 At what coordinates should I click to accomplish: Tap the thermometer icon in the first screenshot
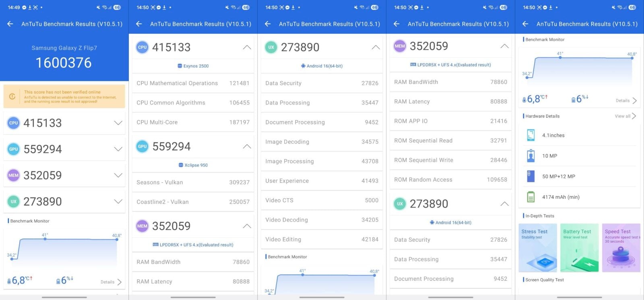click(x=9, y=282)
